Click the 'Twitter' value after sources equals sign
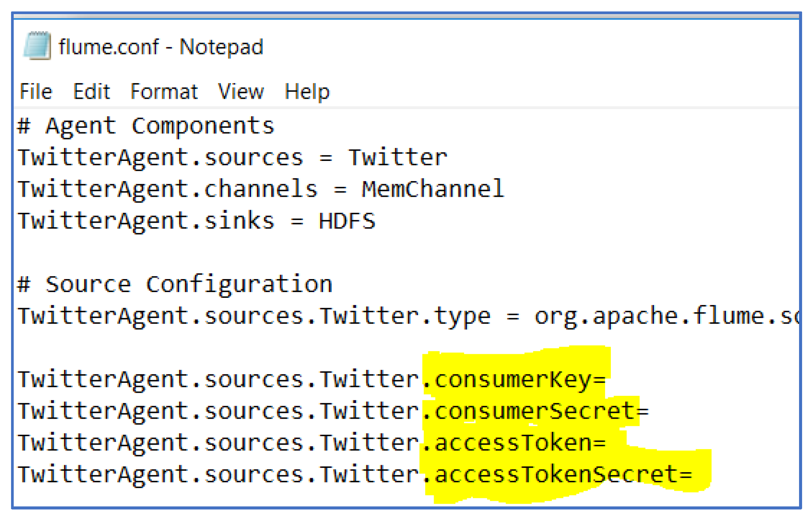Screen dimensions: 812x519 coord(397,157)
